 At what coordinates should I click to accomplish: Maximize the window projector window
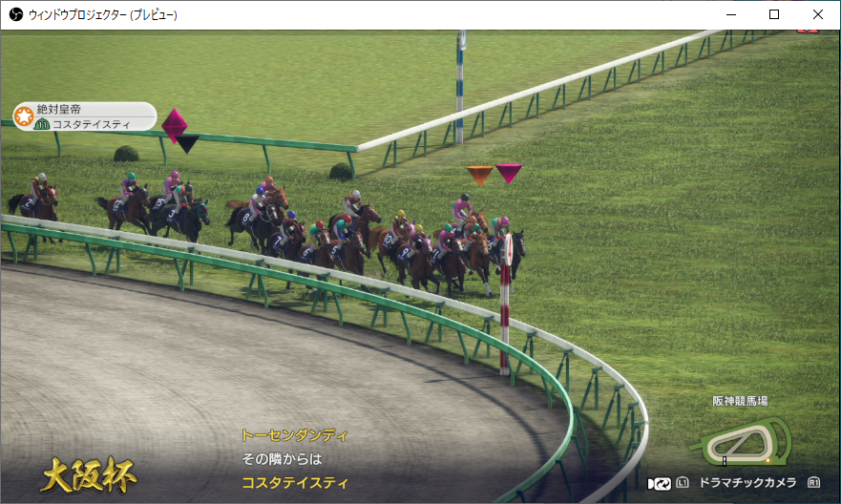774,14
